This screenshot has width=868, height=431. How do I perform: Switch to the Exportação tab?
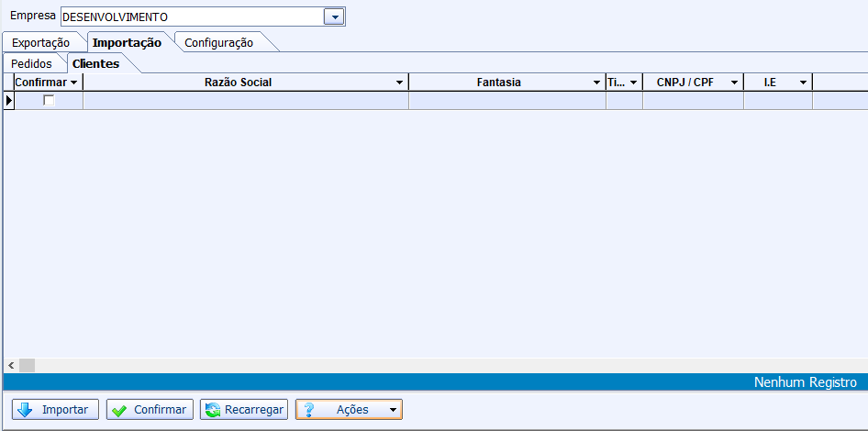pos(40,42)
